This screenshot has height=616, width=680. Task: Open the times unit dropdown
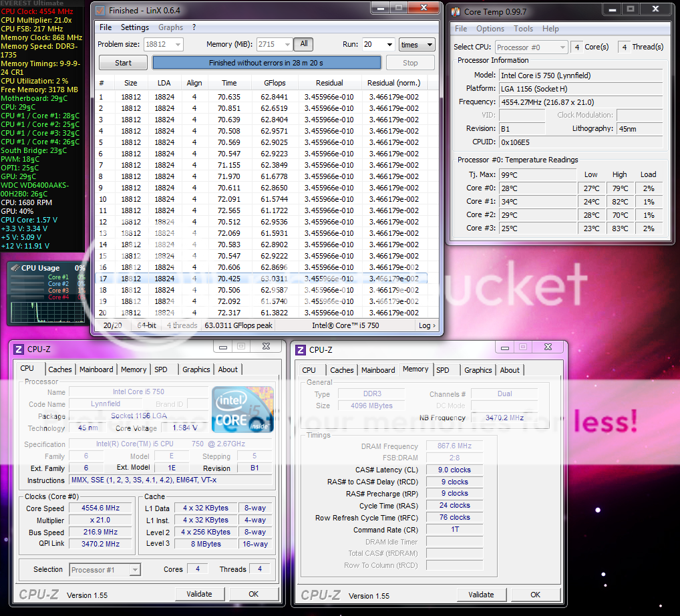(x=417, y=45)
